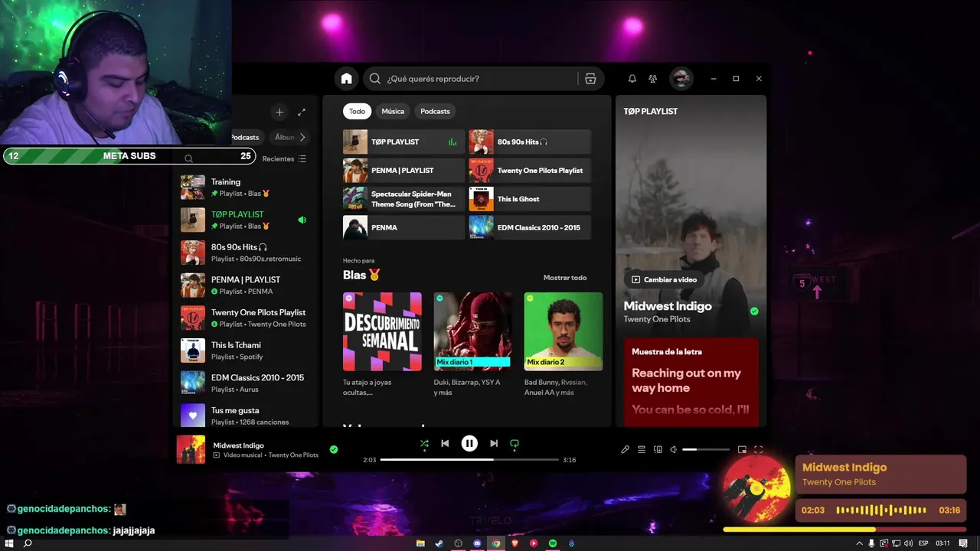Seek in song progress bar
The image size is (980, 551).
[469, 460]
